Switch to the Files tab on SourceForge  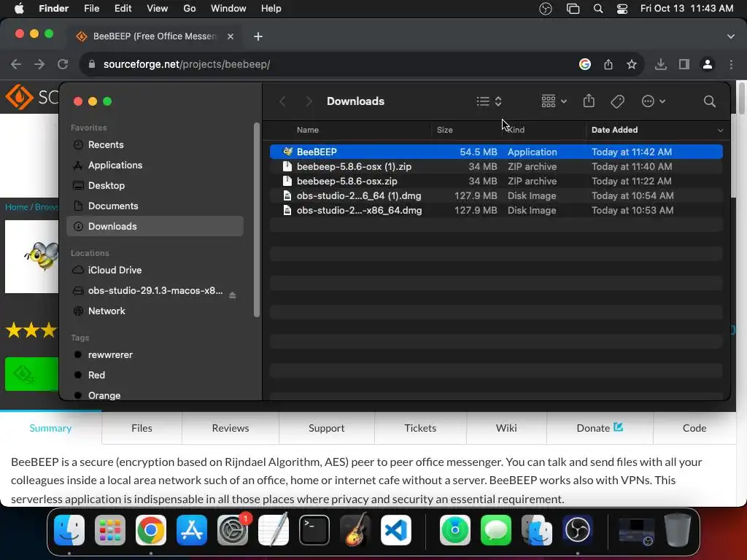tap(142, 428)
